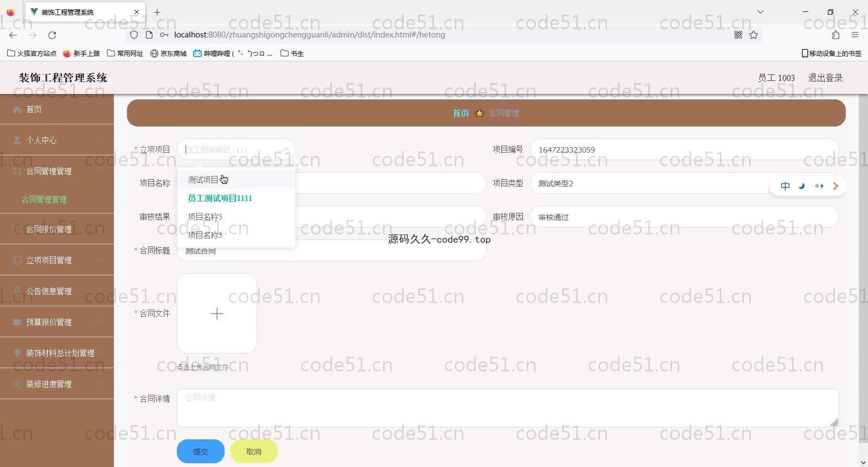Open 常用网址 bookmark folder

coord(125,53)
